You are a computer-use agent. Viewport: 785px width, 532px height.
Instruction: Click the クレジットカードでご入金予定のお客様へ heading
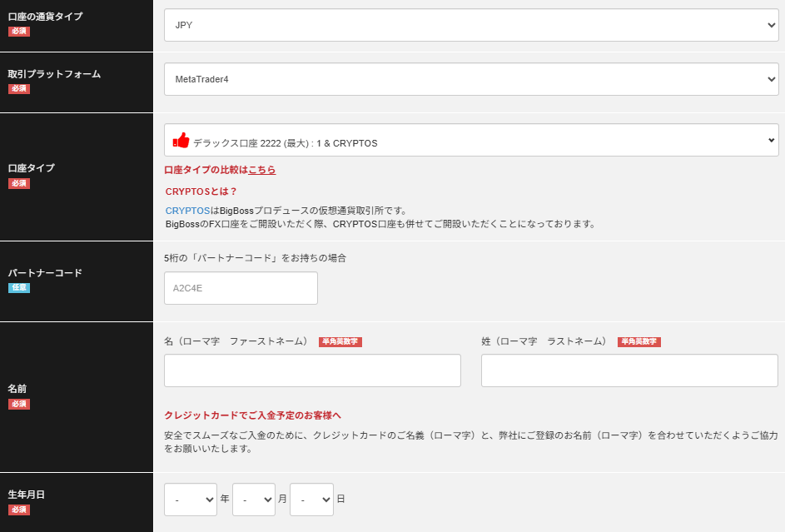pos(253,415)
